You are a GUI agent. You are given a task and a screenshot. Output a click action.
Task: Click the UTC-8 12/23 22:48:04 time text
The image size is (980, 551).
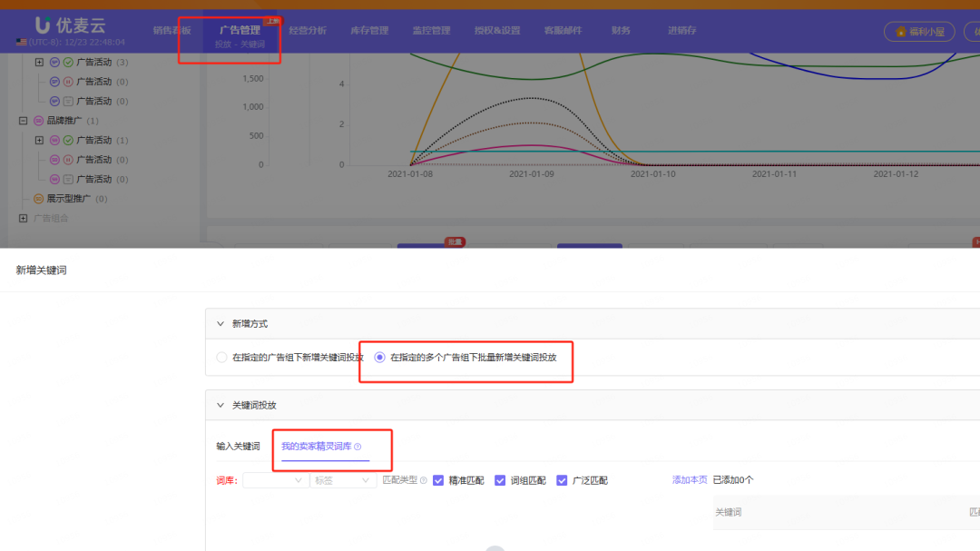point(77,43)
